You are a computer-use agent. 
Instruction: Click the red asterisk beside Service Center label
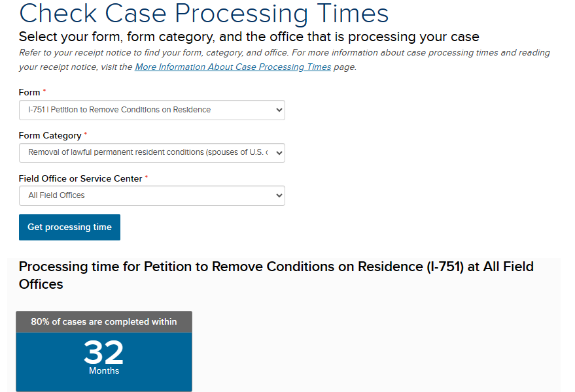pyautogui.click(x=147, y=176)
